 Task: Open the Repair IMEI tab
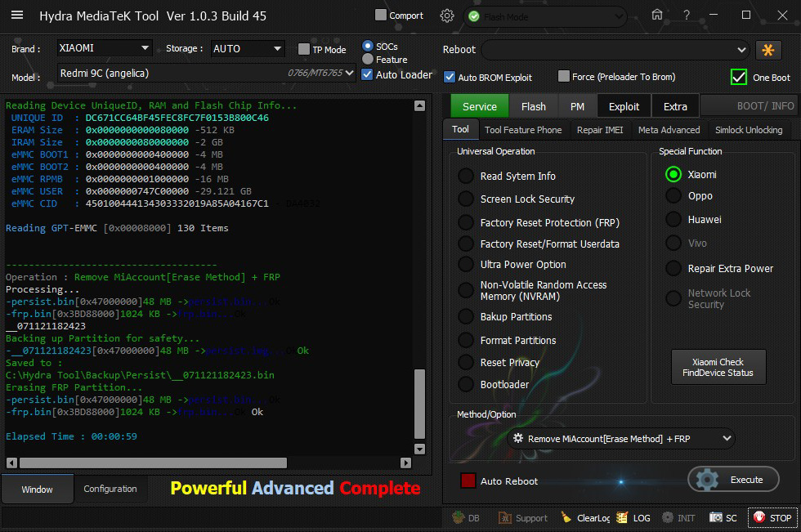click(599, 130)
